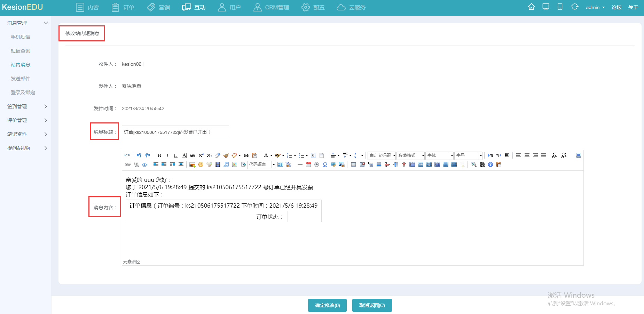Click the redo arrow in editor toolbar
Viewport: 644px width, 314px height.
[x=148, y=155]
